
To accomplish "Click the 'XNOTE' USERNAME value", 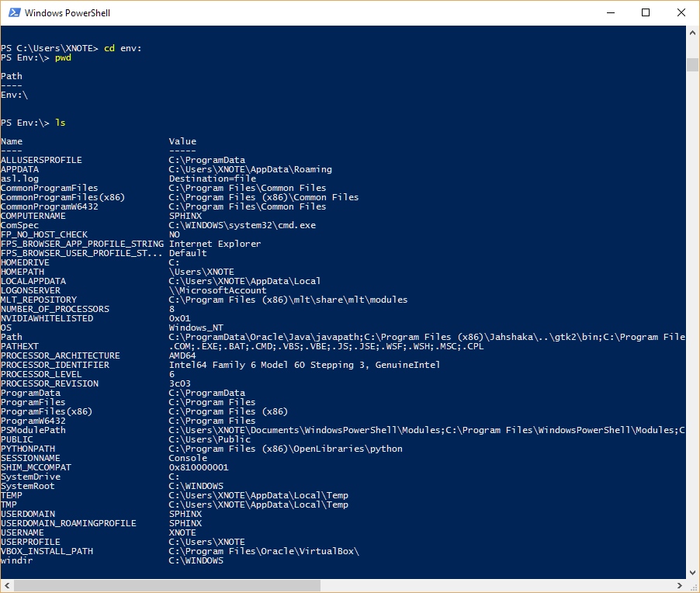I will click(x=182, y=532).
